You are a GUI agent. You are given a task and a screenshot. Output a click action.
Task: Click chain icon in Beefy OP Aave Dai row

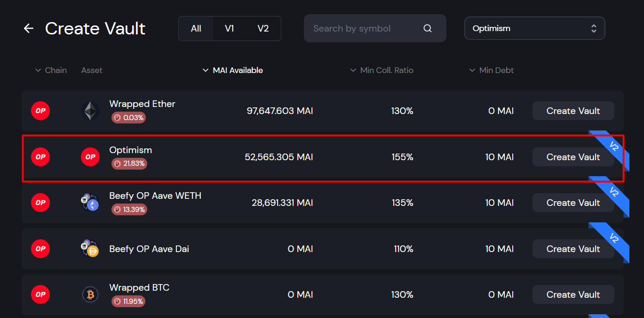[40, 249]
